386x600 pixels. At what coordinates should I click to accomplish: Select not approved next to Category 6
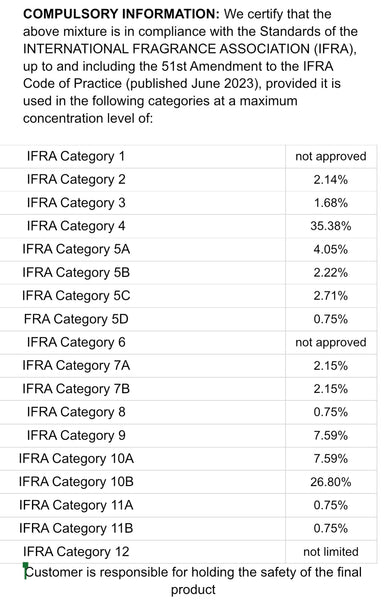click(x=331, y=342)
